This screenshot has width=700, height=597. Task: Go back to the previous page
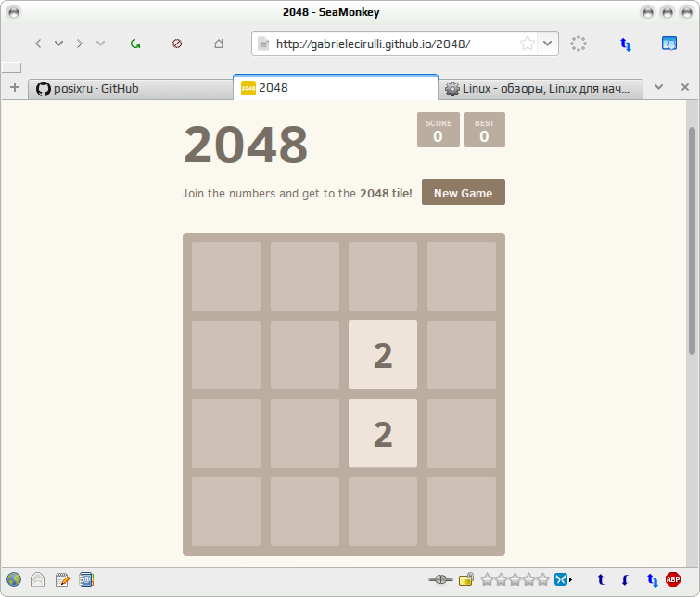pos(38,44)
